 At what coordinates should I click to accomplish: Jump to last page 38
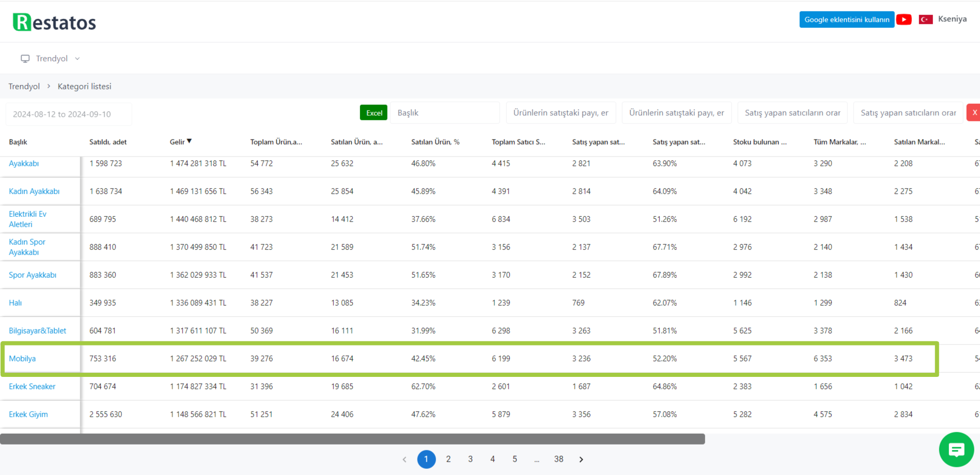pos(559,459)
